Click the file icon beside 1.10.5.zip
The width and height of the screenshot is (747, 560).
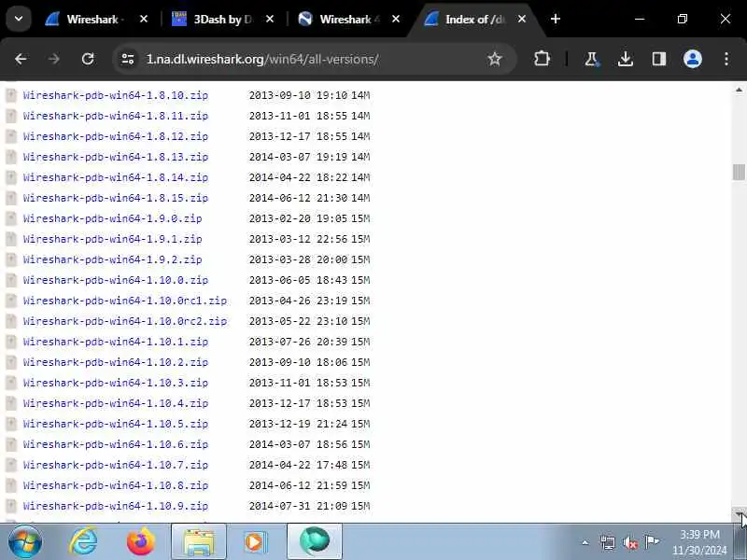click(11, 424)
